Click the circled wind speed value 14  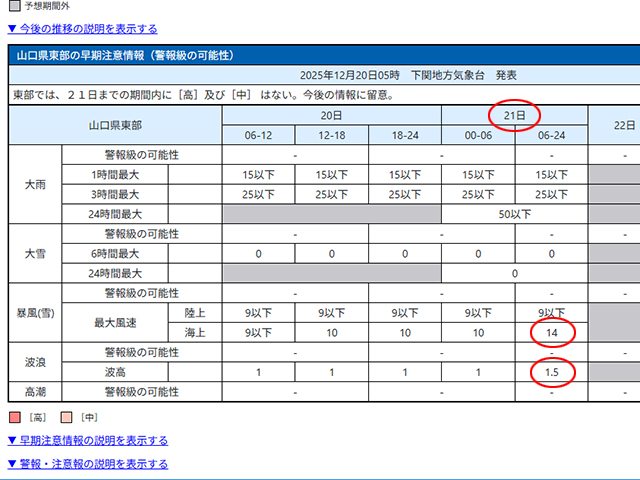tap(551, 333)
